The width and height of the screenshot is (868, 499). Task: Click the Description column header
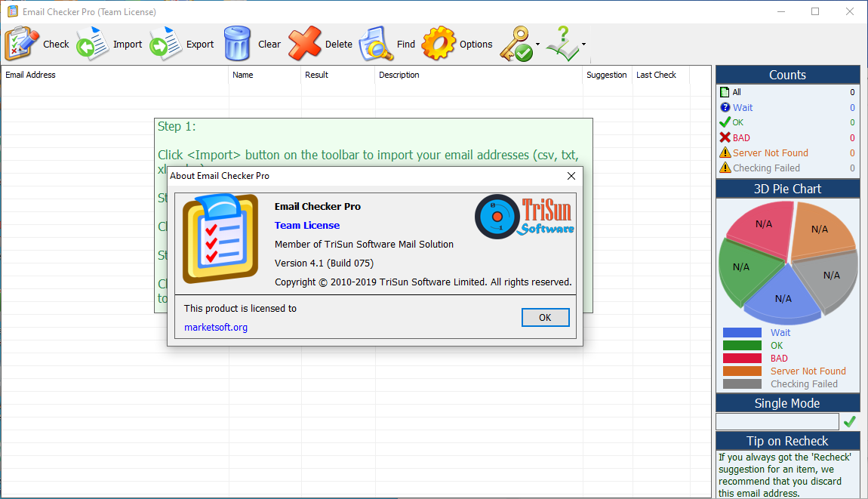(479, 75)
